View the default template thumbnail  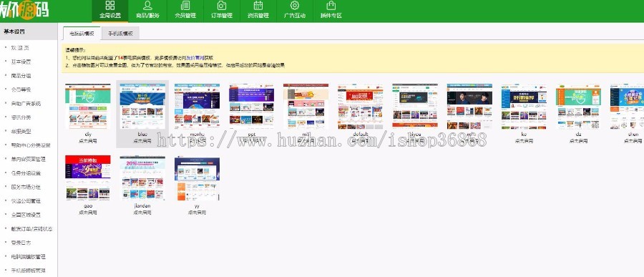click(x=360, y=107)
